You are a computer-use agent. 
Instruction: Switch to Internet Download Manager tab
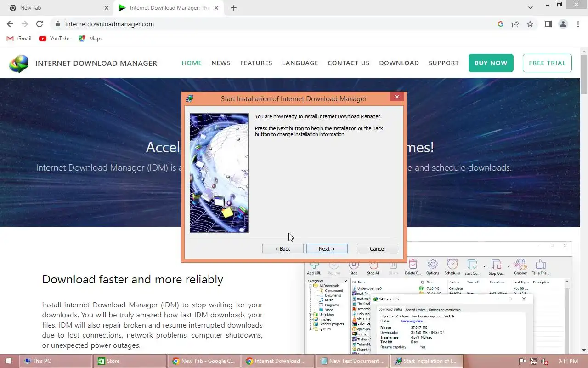(168, 8)
